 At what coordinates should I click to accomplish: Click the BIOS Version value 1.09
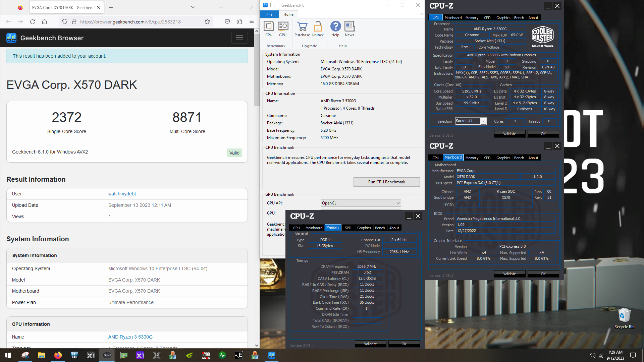tap(461, 225)
